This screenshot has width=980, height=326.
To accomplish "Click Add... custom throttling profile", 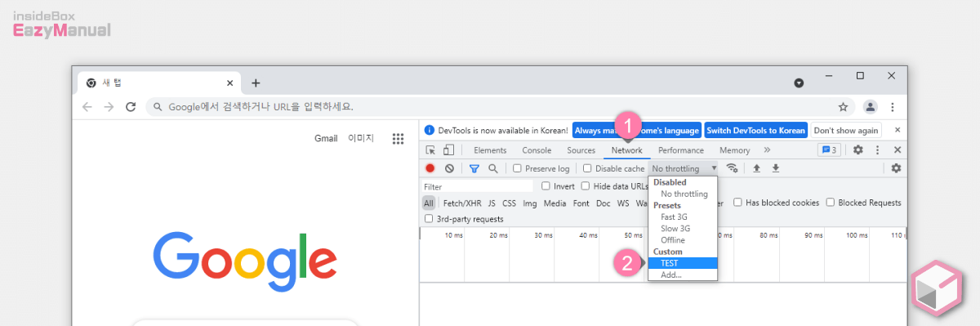I will (x=684, y=275).
